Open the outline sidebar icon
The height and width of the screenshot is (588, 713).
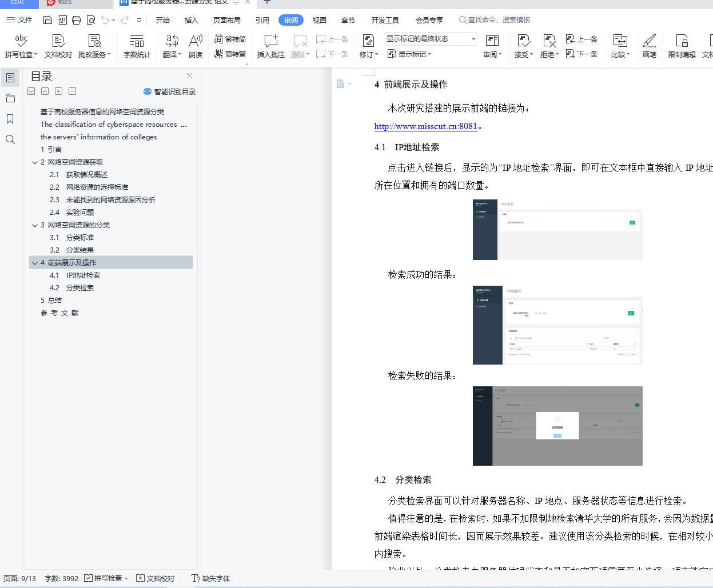point(10,77)
